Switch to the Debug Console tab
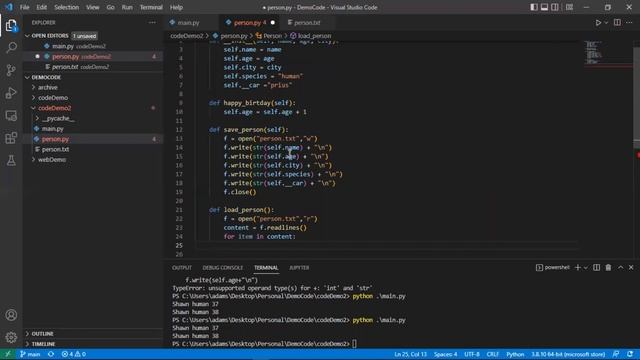 coord(222,268)
